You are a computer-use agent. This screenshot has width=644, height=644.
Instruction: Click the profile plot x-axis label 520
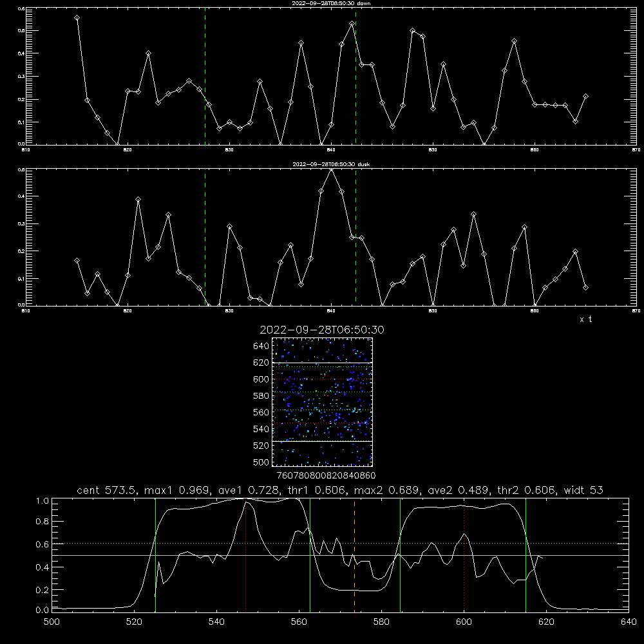click(x=134, y=622)
